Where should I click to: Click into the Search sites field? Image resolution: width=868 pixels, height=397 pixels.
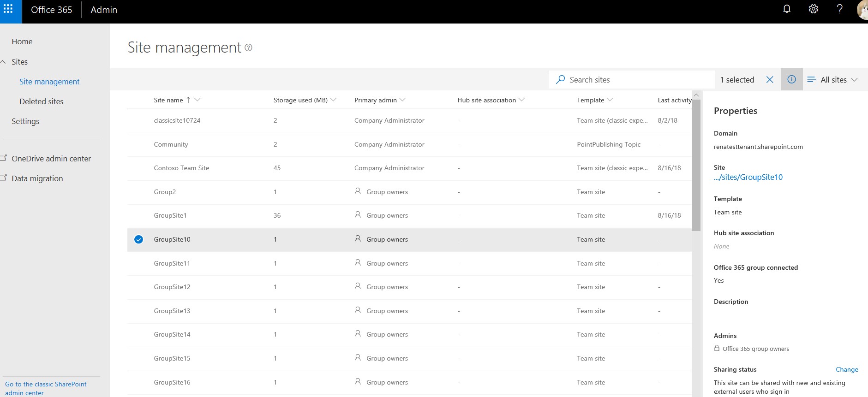[x=632, y=80]
